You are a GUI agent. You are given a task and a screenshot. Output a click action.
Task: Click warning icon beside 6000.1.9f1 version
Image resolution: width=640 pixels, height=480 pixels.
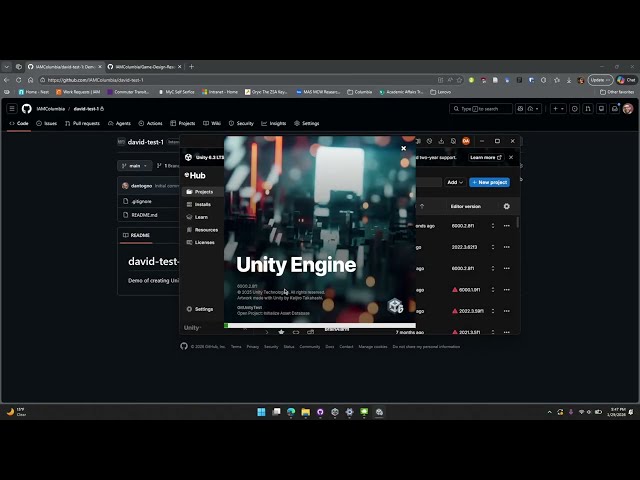pos(455,290)
